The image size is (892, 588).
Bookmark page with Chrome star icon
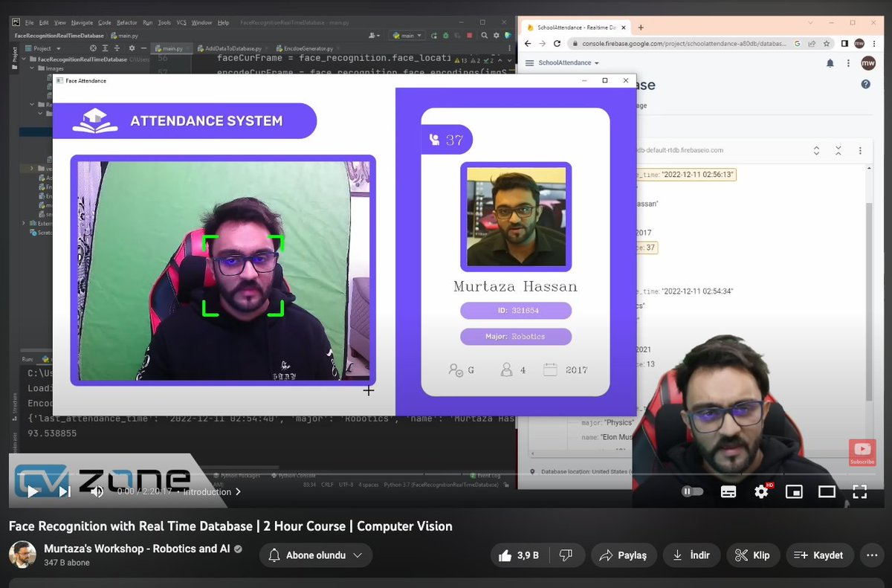pyautogui.click(x=825, y=44)
